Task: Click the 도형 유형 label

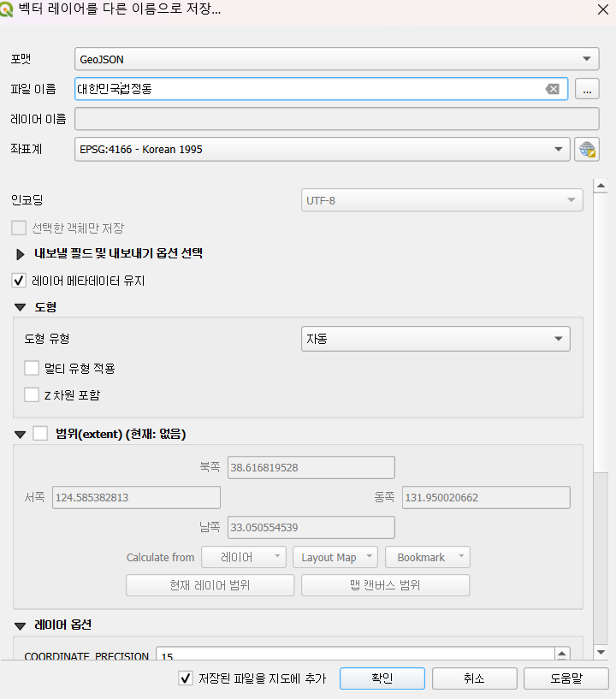Action: point(47,339)
